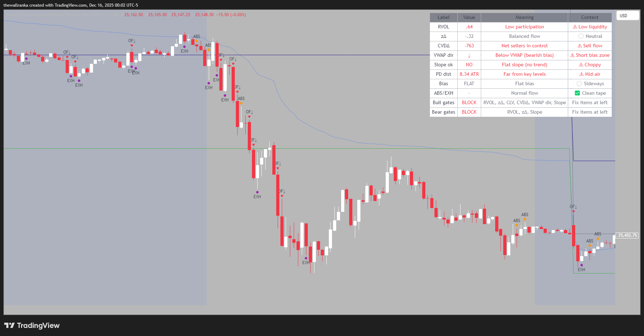This screenshot has height=336, width=644.
Task: Click the green Clean tape checkmark
Action: click(x=577, y=93)
